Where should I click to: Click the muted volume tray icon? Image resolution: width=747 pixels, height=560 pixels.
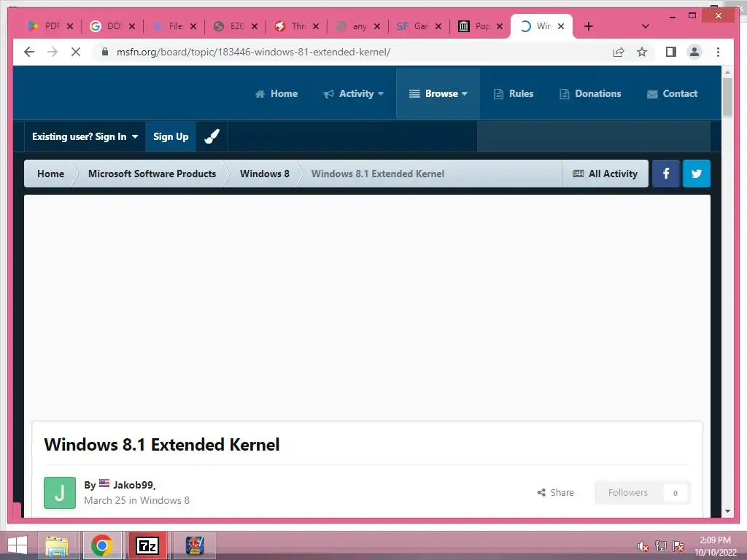pos(643,546)
